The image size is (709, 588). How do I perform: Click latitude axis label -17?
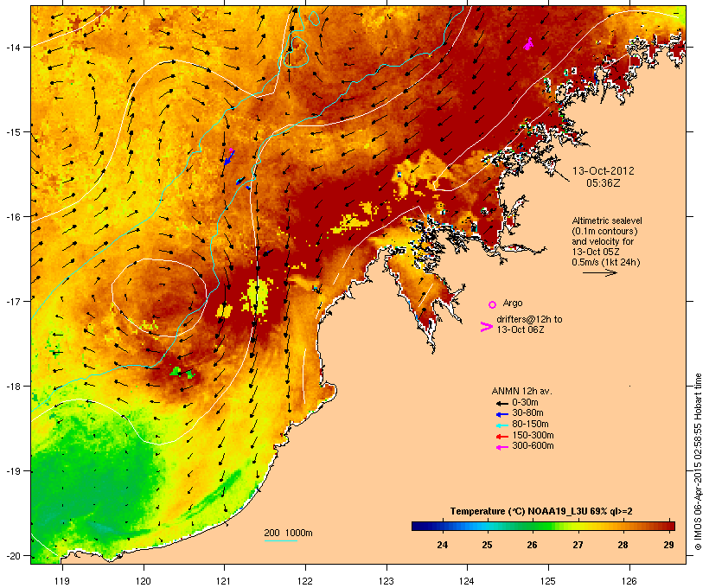[x=13, y=301]
